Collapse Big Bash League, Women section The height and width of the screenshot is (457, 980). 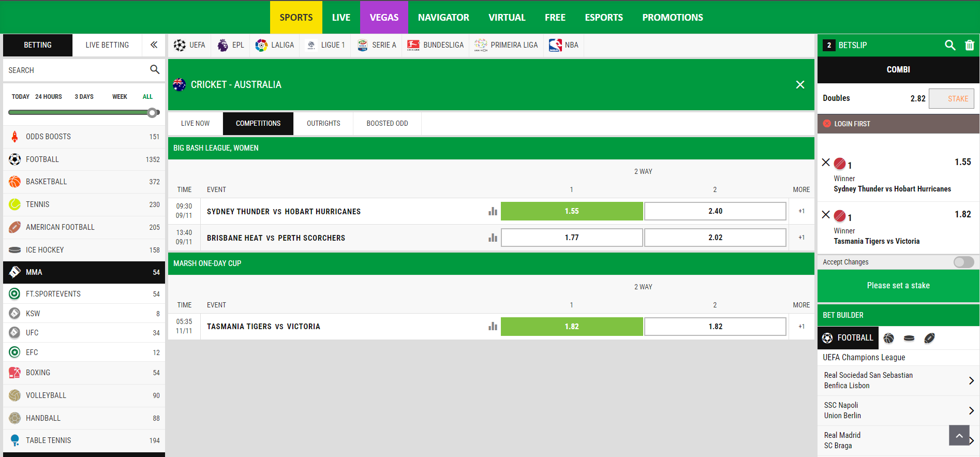coord(491,148)
